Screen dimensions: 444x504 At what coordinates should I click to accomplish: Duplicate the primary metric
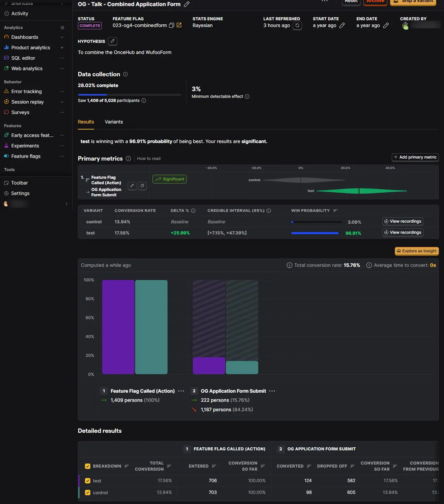142,186
